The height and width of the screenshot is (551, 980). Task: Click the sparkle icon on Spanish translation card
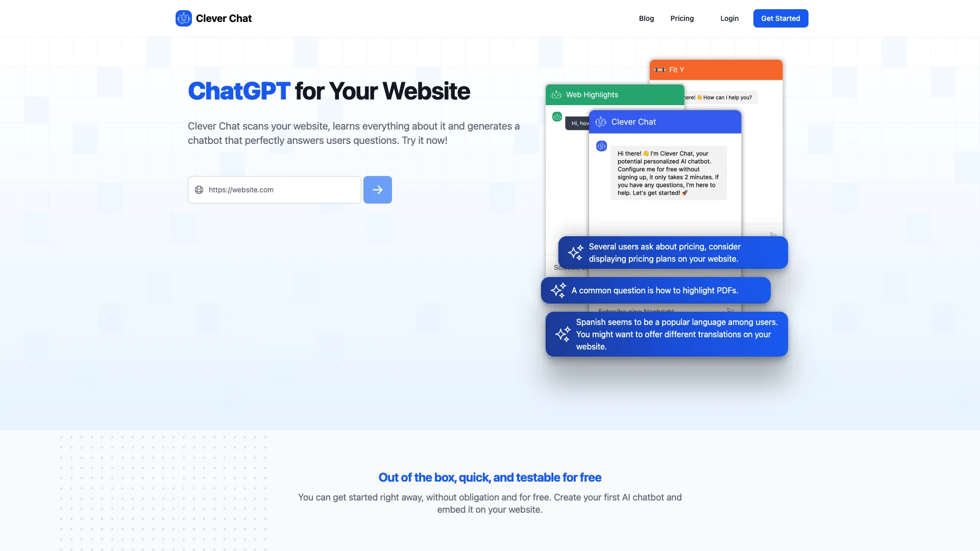pos(562,334)
